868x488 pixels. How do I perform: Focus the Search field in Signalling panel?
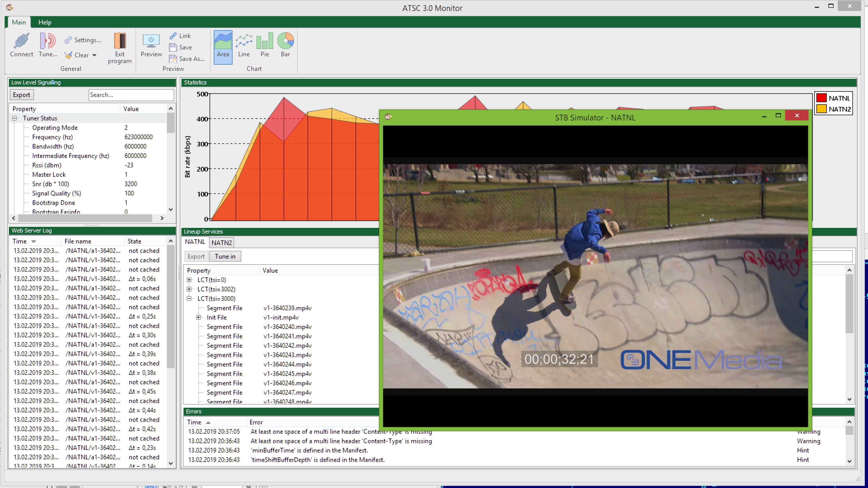pyautogui.click(x=131, y=95)
